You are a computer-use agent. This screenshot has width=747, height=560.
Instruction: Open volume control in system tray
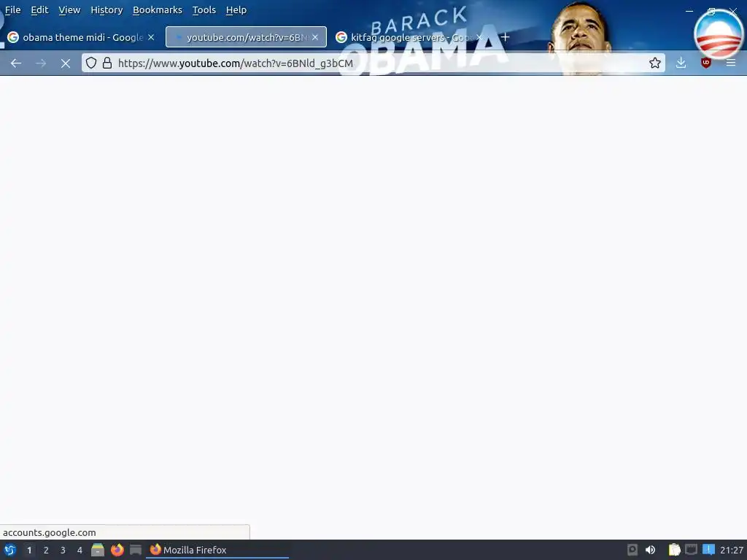650,550
